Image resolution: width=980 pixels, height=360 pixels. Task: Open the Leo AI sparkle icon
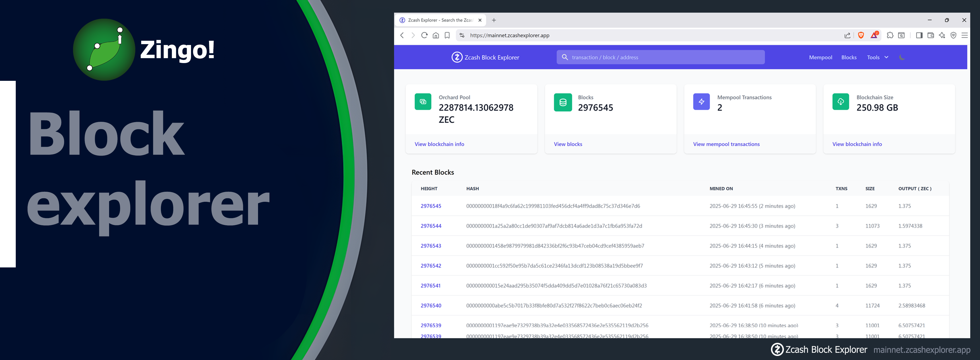tap(942, 36)
